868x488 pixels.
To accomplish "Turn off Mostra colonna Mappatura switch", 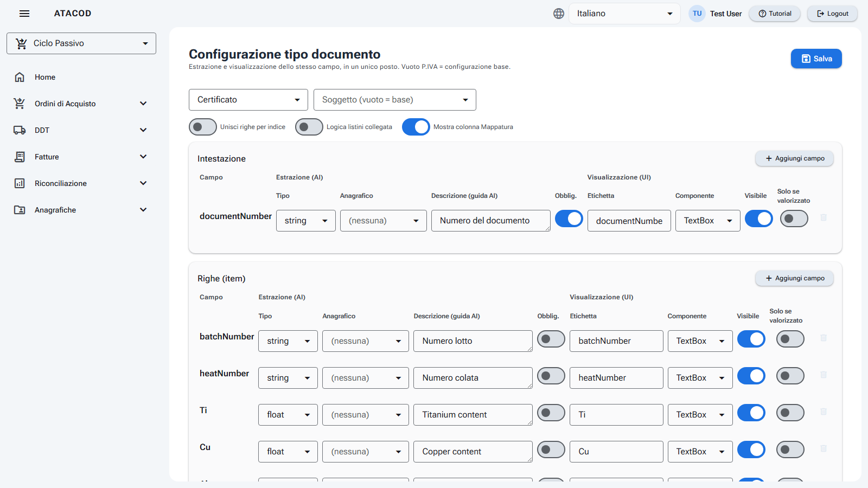I will tap(416, 127).
